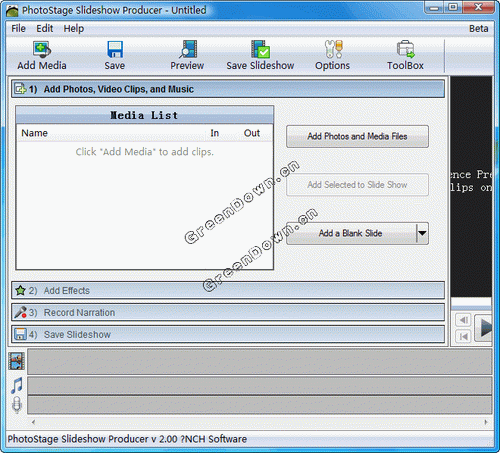Open the Add a Blank Slide dropdown arrow

click(x=422, y=233)
